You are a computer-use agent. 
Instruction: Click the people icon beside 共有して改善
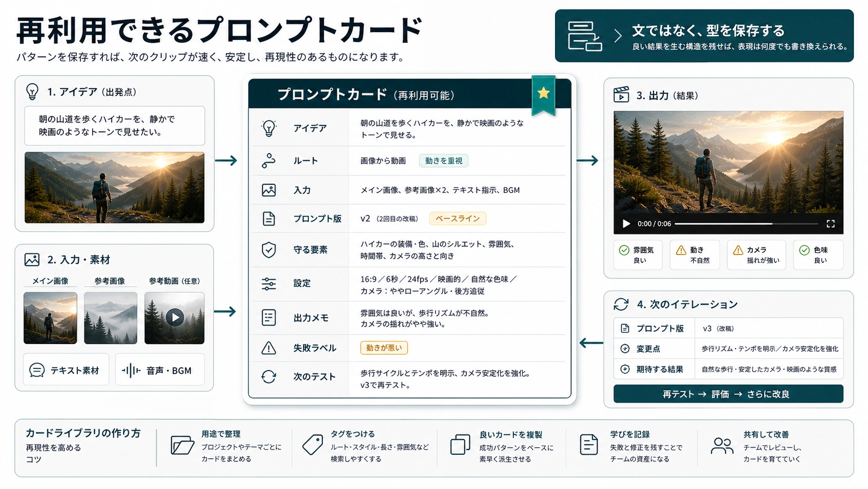pyautogui.click(x=722, y=445)
